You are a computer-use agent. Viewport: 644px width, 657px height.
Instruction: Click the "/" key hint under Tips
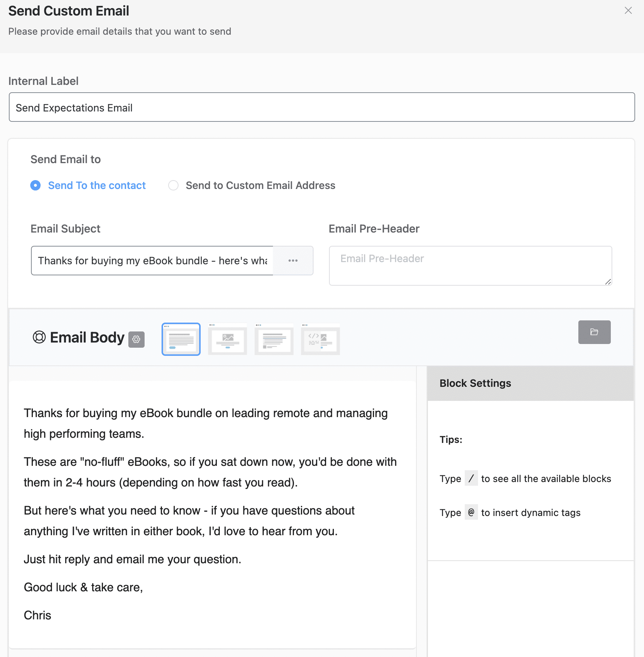pyautogui.click(x=471, y=478)
